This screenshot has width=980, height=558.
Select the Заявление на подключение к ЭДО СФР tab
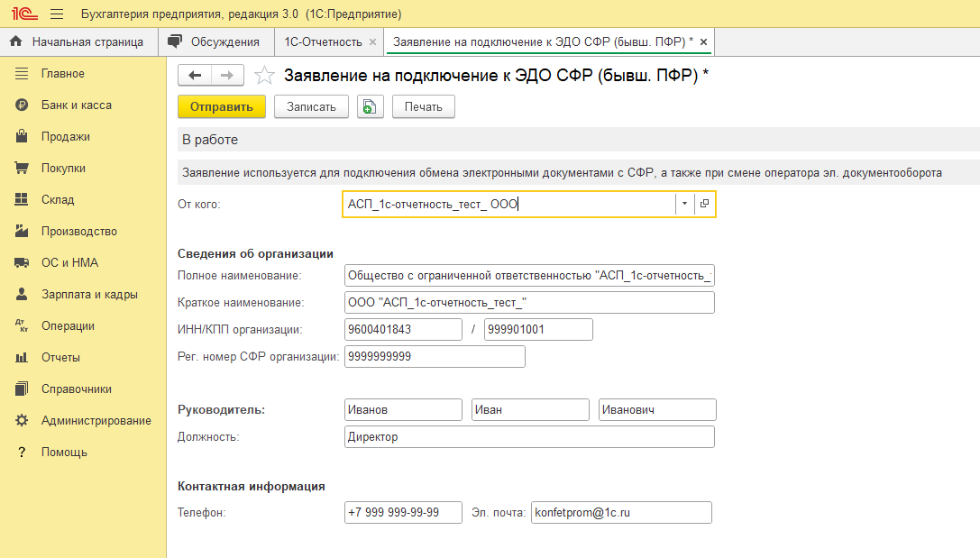click(543, 41)
